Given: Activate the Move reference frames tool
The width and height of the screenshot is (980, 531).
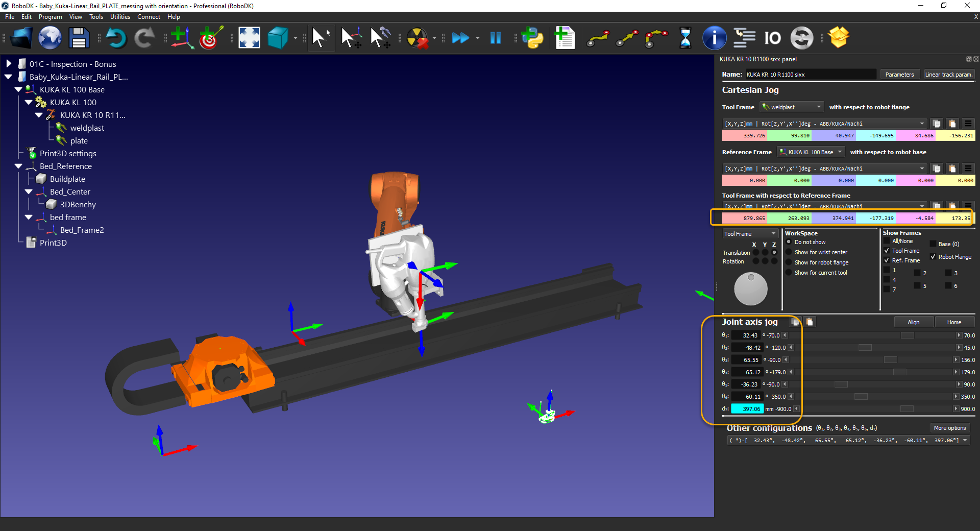Looking at the screenshot, I should 351,38.
